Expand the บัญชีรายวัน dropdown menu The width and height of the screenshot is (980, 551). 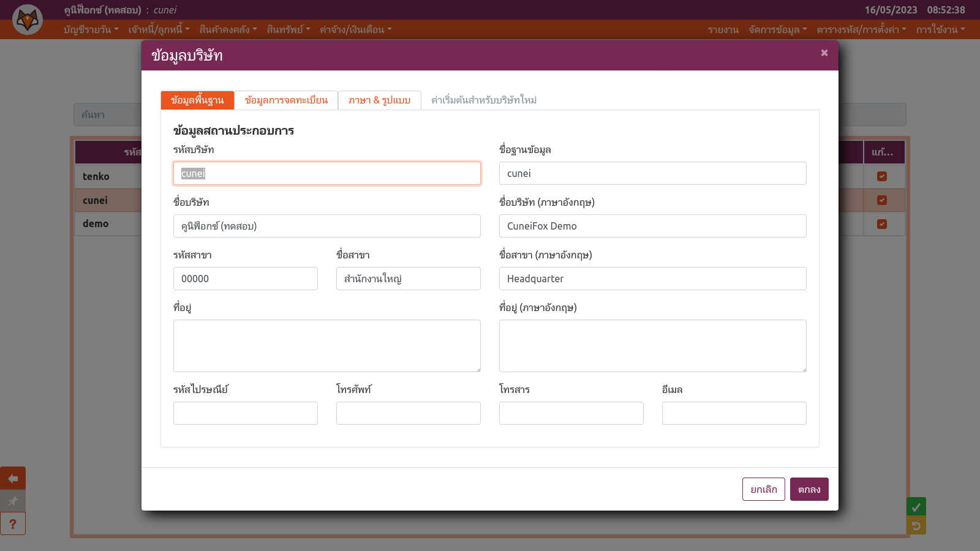91,29
